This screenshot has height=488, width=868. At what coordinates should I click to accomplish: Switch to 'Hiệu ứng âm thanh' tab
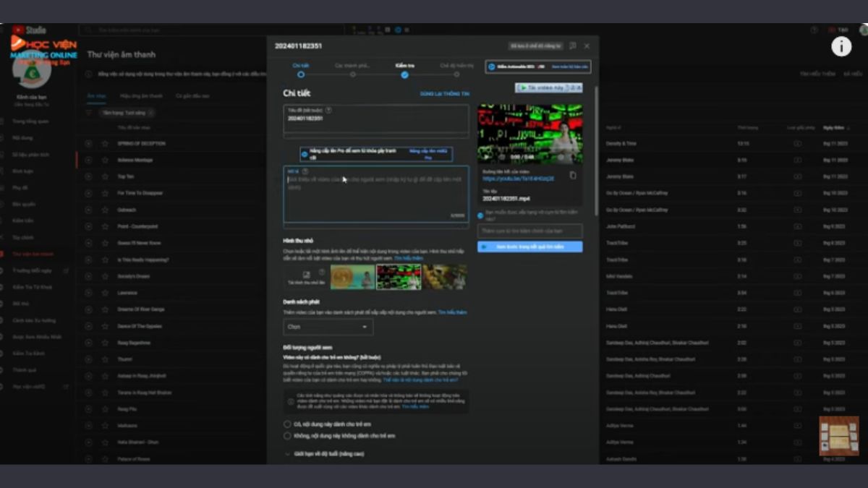pyautogui.click(x=141, y=96)
